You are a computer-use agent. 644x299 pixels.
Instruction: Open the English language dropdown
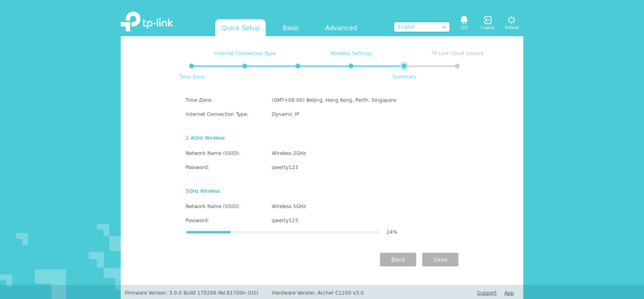[421, 27]
